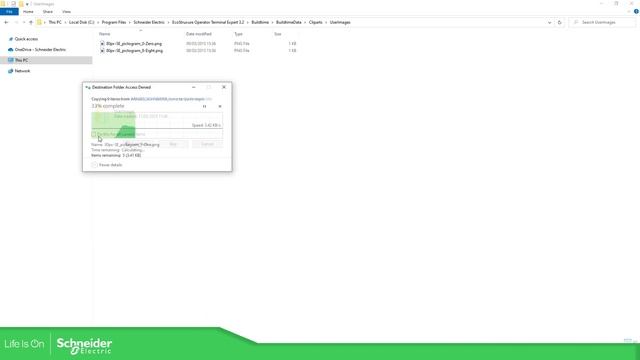This screenshot has width=640, height=360.
Task: Click 'Schneider Electric' in the address path
Action: click(x=149, y=22)
